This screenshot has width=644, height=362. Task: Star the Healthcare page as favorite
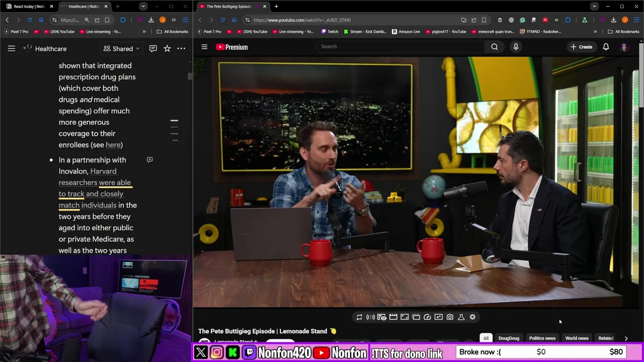(167, 49)
